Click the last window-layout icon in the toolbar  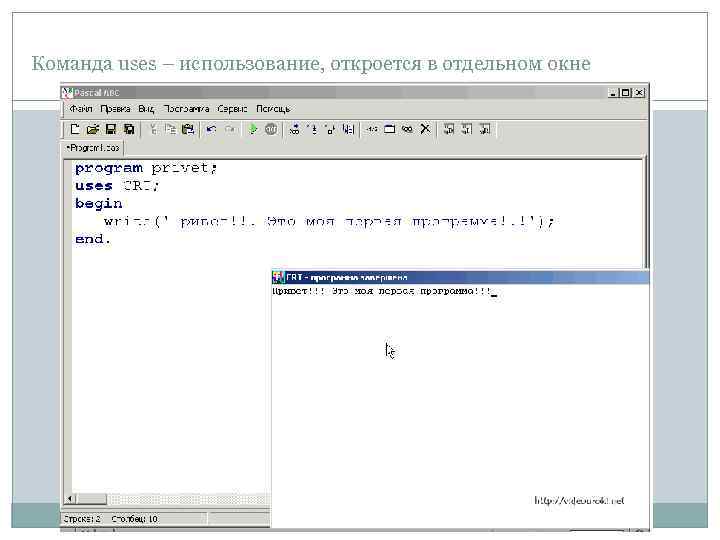tap(485, 129)
